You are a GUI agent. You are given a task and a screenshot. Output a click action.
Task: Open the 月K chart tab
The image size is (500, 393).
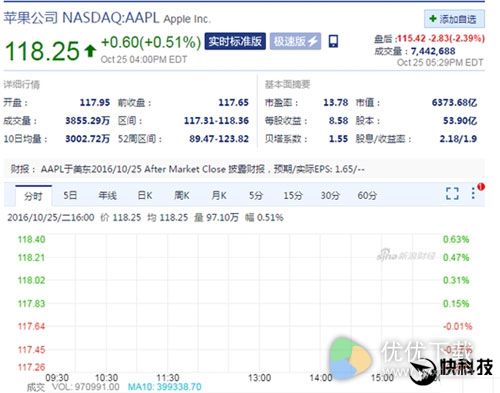pyautogui.click(x=219, y=195)
